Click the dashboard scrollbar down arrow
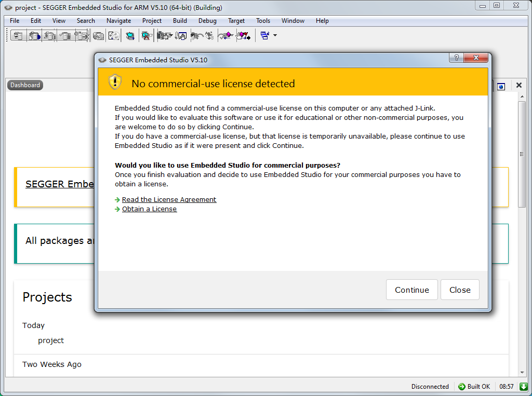532x396 pixels. tap(522, 372)
